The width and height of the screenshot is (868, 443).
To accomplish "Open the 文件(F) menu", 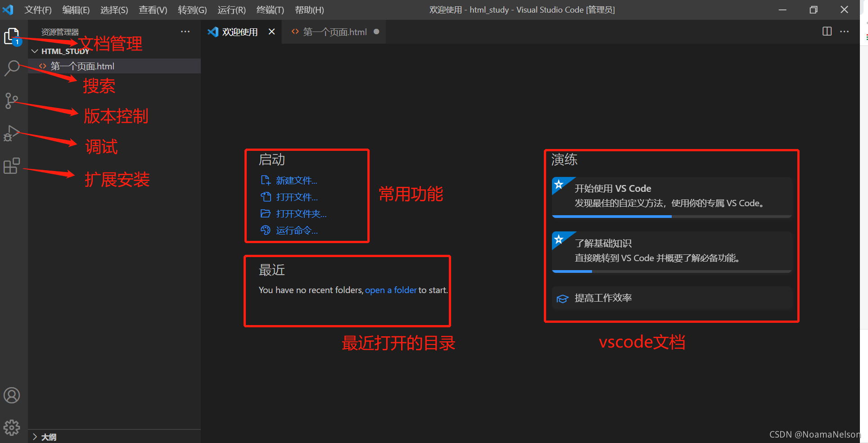I will [x=38, y=10].
